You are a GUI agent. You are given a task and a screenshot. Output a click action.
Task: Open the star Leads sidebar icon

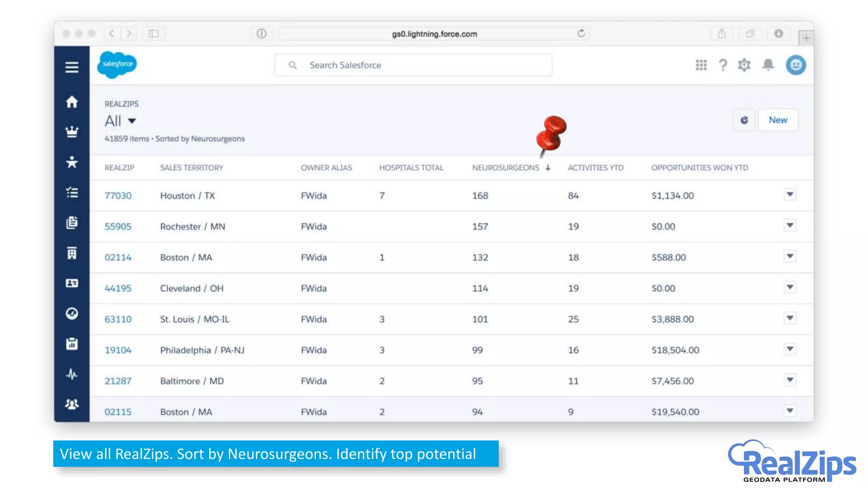point(72,162)
